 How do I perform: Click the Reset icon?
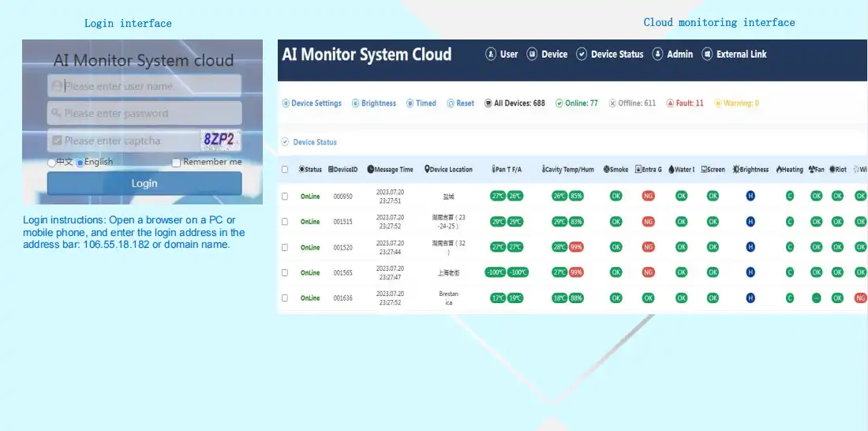click(451, 103)
